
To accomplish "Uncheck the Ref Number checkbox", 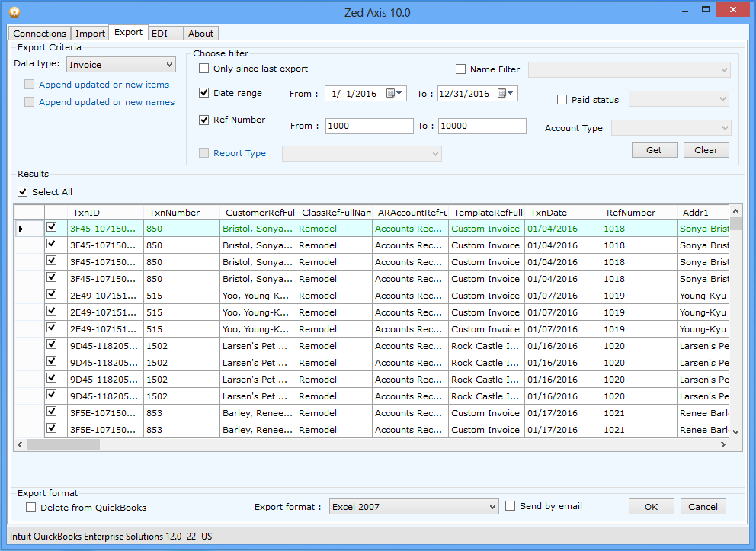I will click(x=204, y=120).
